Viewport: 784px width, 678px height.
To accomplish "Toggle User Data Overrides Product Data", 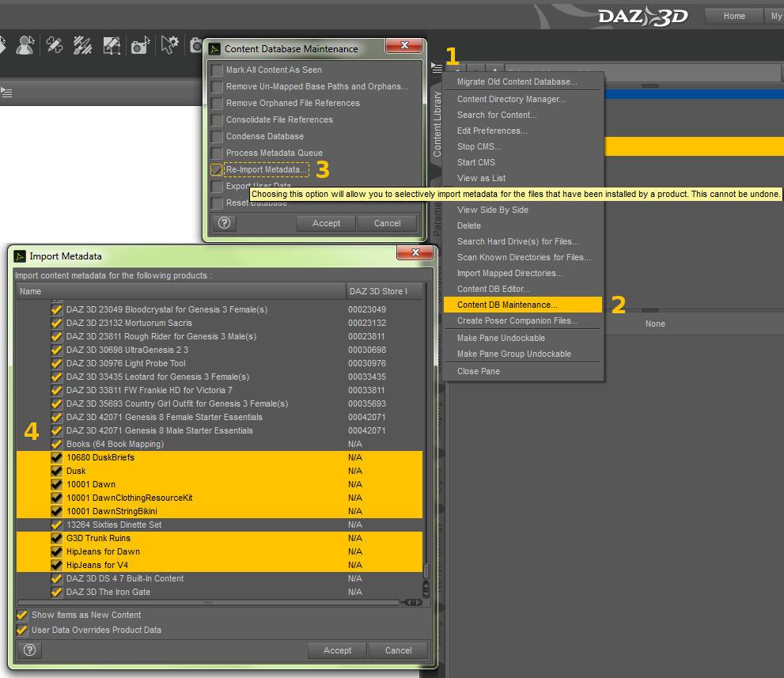I will pyautogui.click(x=21, y=630).
